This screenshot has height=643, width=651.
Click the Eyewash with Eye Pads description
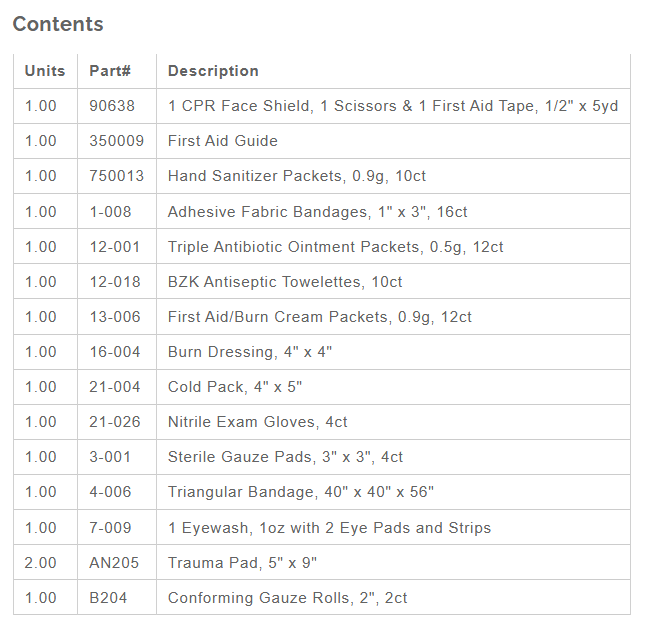[x=329, y=528]
